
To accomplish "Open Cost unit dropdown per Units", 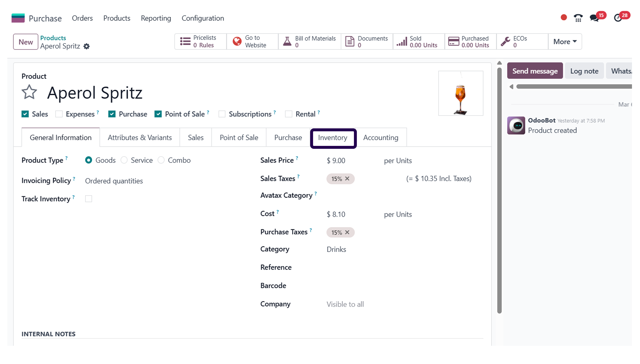I will pyautogui.click(x=398, y=214).
